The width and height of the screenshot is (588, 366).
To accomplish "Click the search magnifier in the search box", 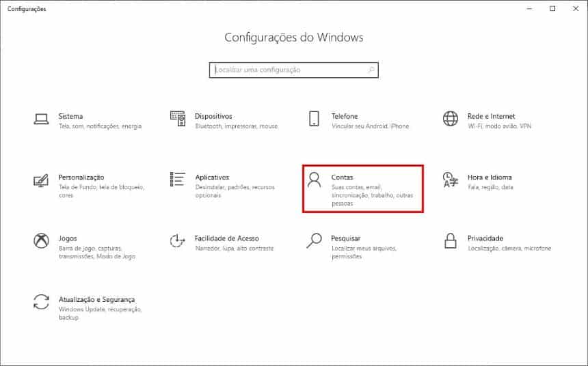I will [x=371, y=70].
